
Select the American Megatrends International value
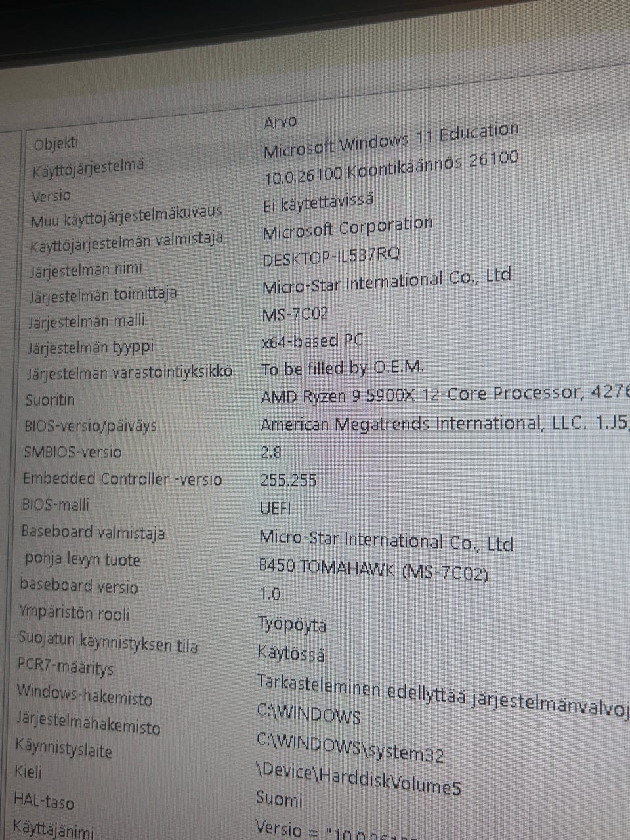point(445,424)
